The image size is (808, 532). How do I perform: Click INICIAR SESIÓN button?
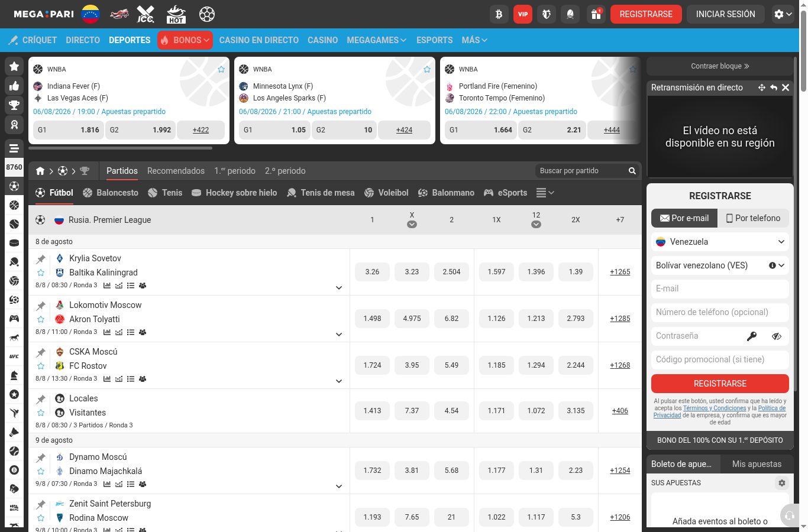pos(726,14)
